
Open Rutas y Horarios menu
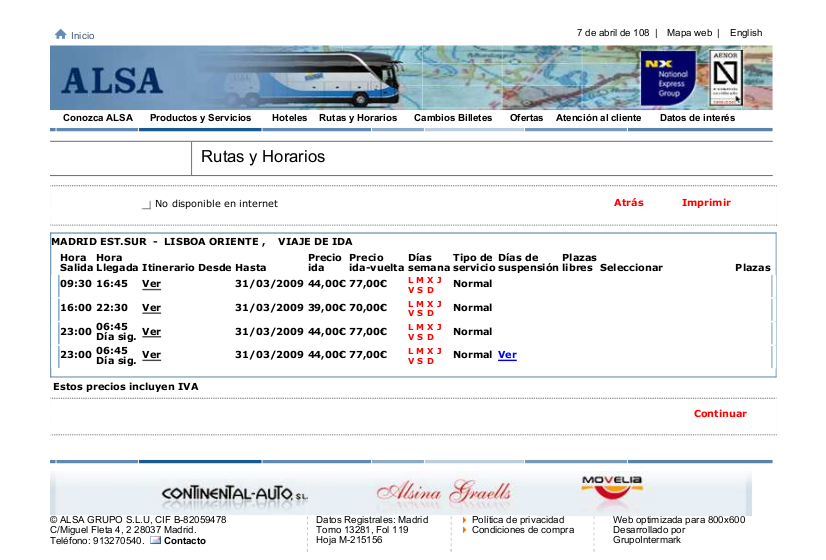tap(358, 118)
